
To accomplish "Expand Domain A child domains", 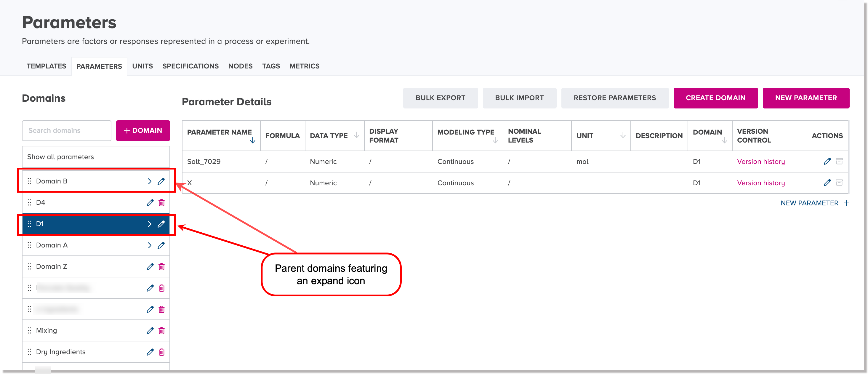I will [150, 245].
